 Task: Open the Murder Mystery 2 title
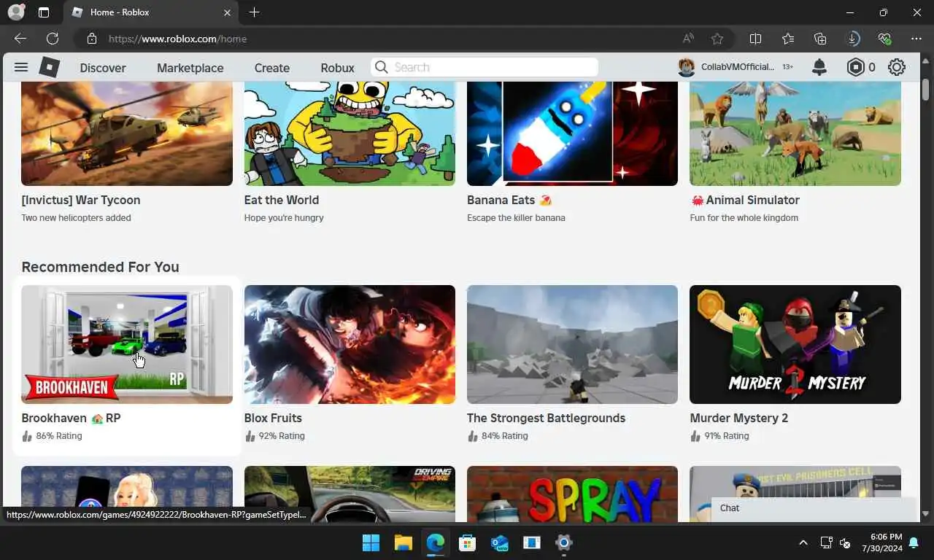click(x=739, y=418)
